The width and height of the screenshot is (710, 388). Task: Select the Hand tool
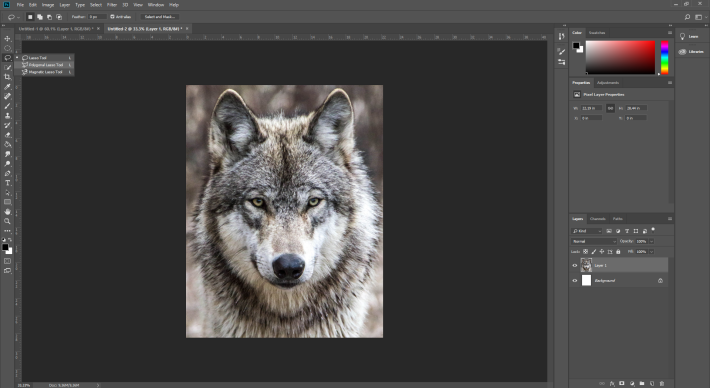pos(7,211)
